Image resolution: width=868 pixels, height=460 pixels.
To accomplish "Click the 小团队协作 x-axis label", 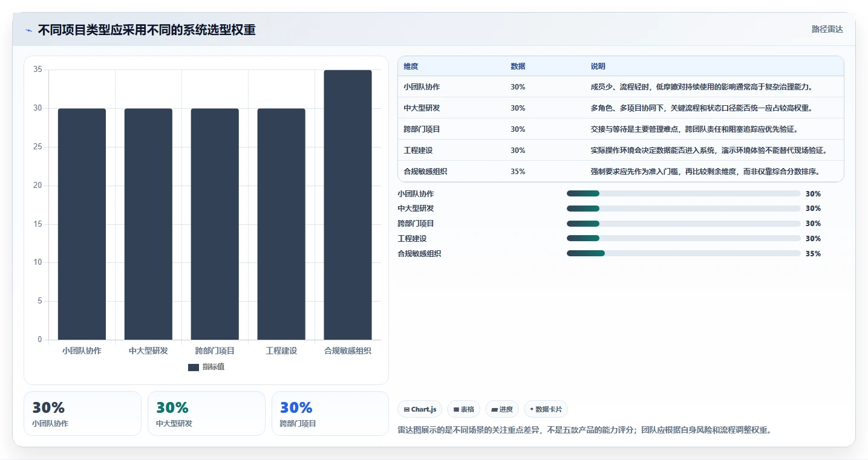I will click(82, 351).
